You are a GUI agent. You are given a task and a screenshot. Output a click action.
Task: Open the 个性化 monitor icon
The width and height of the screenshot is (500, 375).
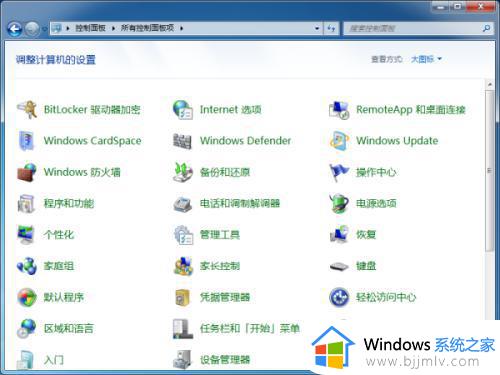27,235
